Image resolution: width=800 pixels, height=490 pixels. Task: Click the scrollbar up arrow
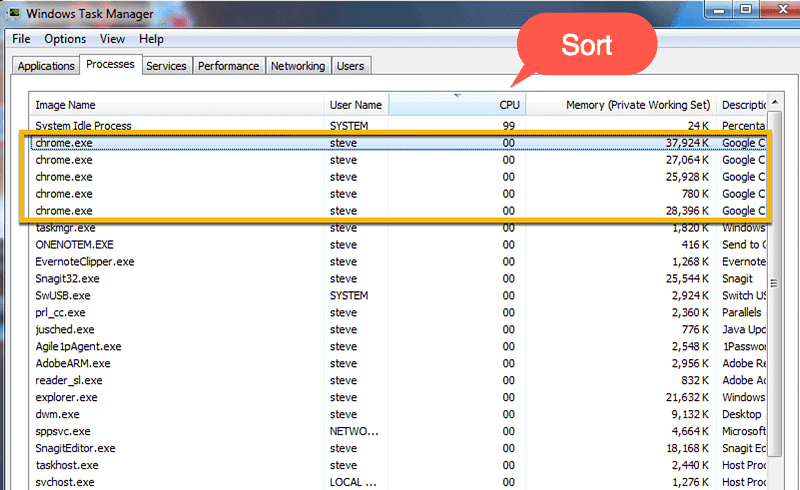click(775, 102)
